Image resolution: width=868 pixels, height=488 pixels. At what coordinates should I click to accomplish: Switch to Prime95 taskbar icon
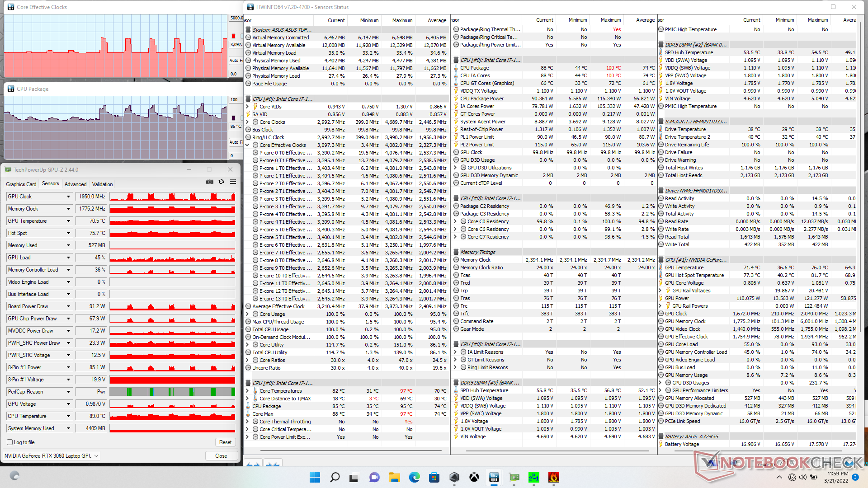tap(534, 477)
